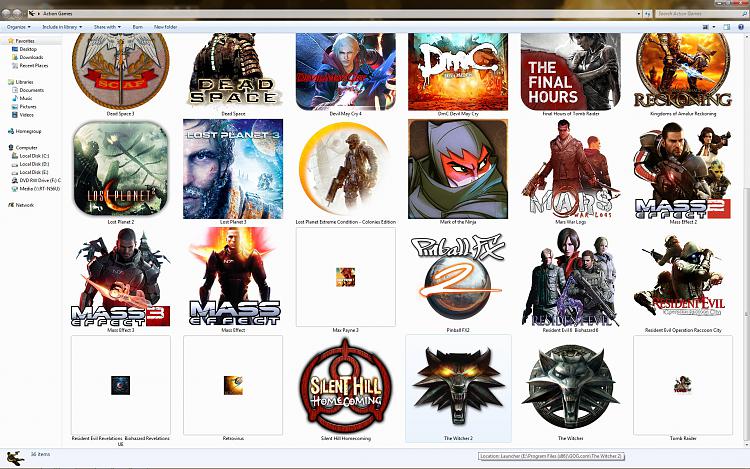The image size is (750, 469).
Task: Select The Witcher 2 wolf icon
Action: 458,385
